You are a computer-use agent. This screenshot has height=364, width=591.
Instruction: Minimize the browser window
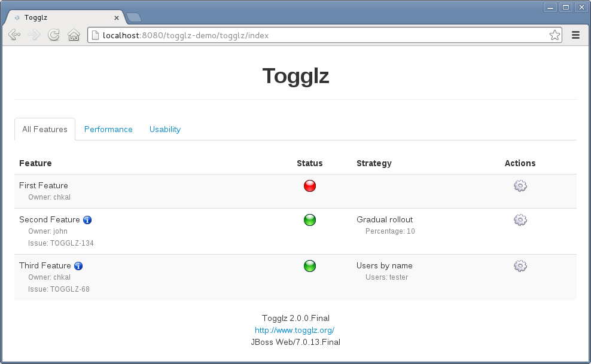[550, 7]
